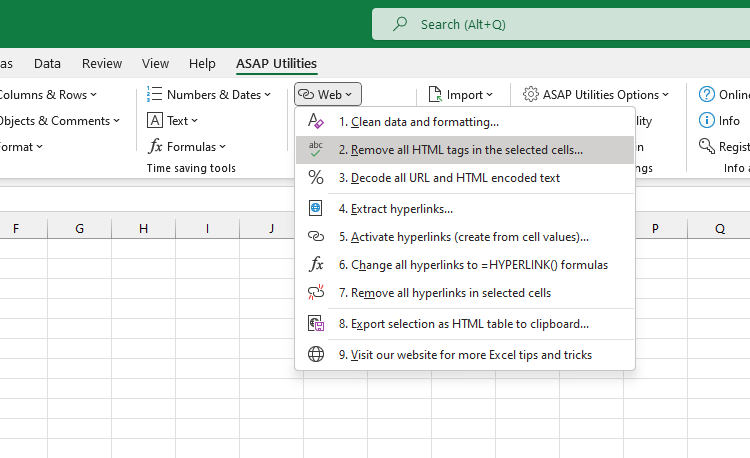Select Remove all HTML tags in the selected cells
The height and width of the screenshot is (458, 750).
465,150
